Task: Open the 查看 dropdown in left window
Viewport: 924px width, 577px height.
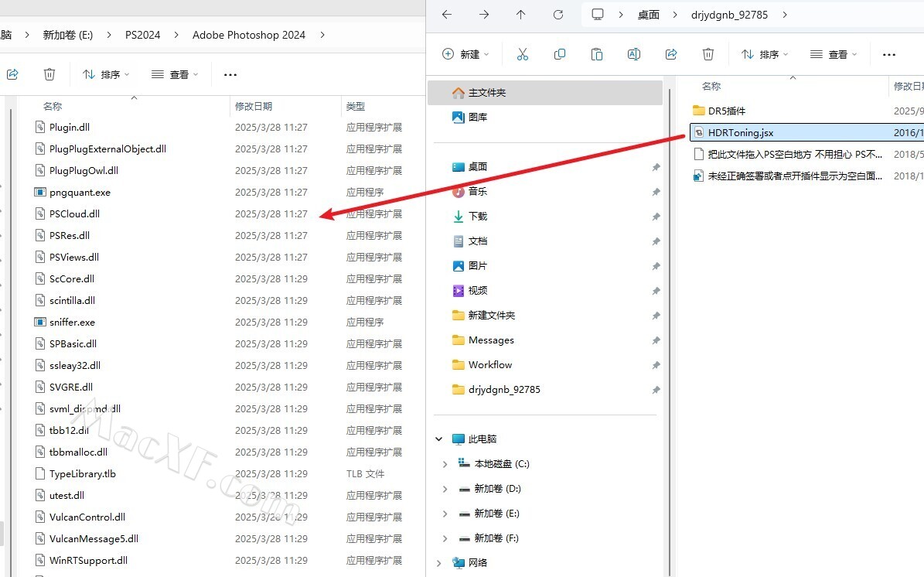Action: (x=175, y=74)
